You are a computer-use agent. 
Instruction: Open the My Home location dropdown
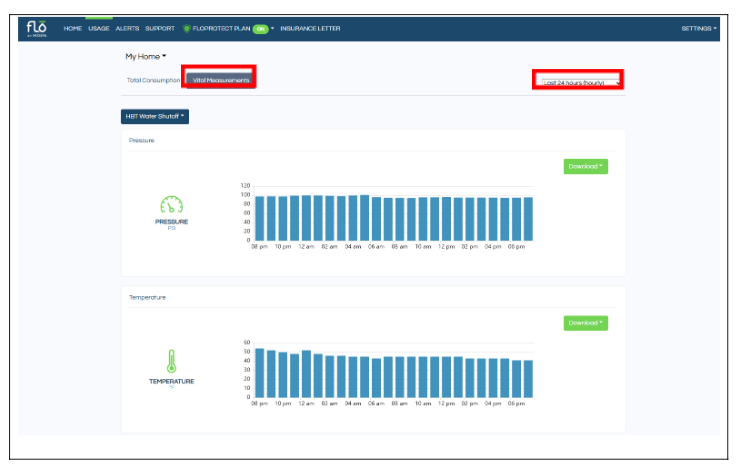pos(146,56)
